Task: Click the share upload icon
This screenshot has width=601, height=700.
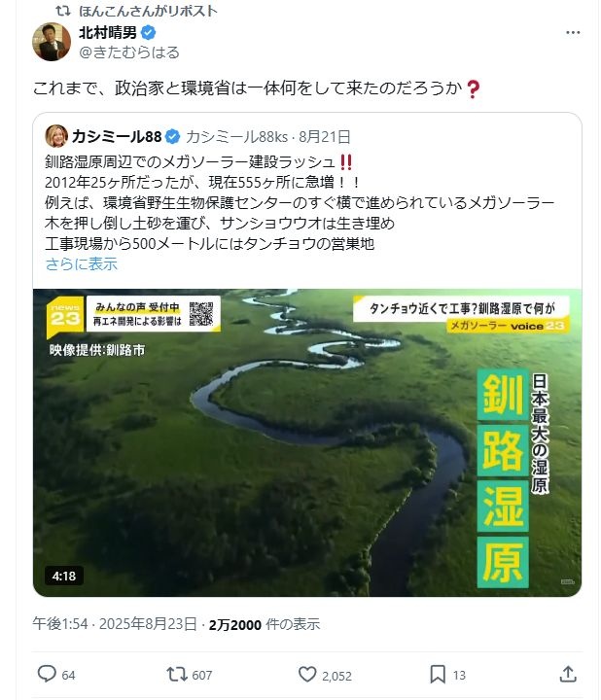Action: (568, 674)
